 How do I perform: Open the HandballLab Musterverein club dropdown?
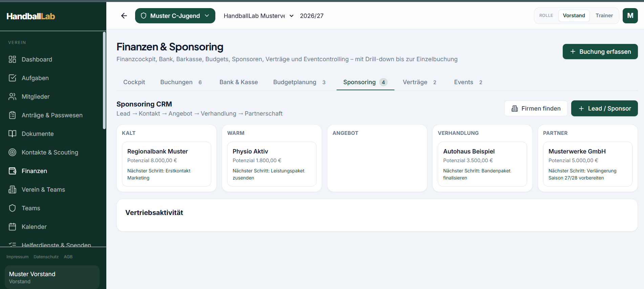pos(259,16)
